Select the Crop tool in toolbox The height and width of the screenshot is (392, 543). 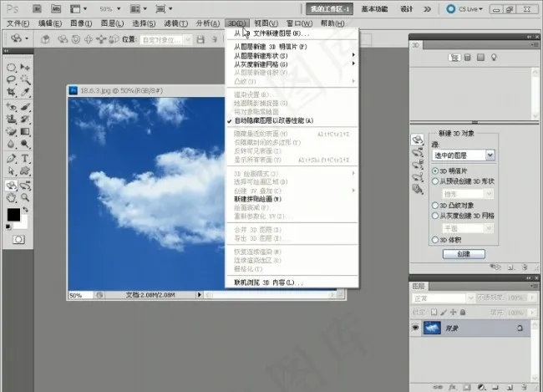click(12, 93)
